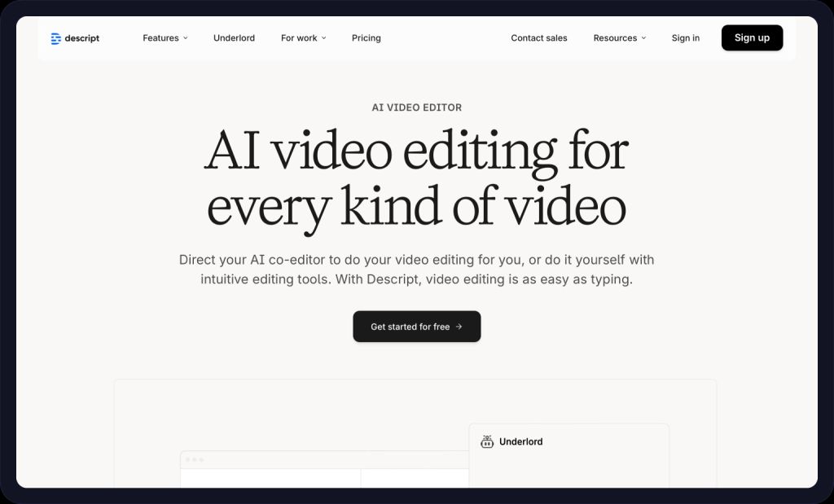834x504 pixels.
Task: Click the For work nav item
Action: pyautogui.click(x=299, y=37)
